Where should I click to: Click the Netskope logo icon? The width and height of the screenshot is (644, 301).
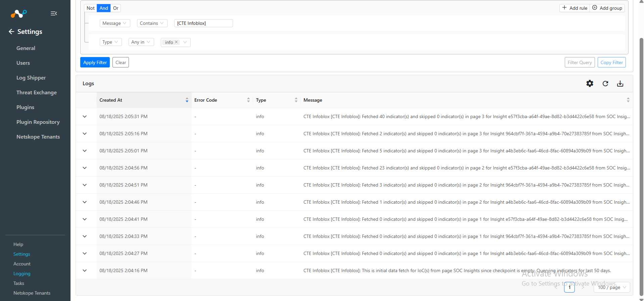(18, 13)
